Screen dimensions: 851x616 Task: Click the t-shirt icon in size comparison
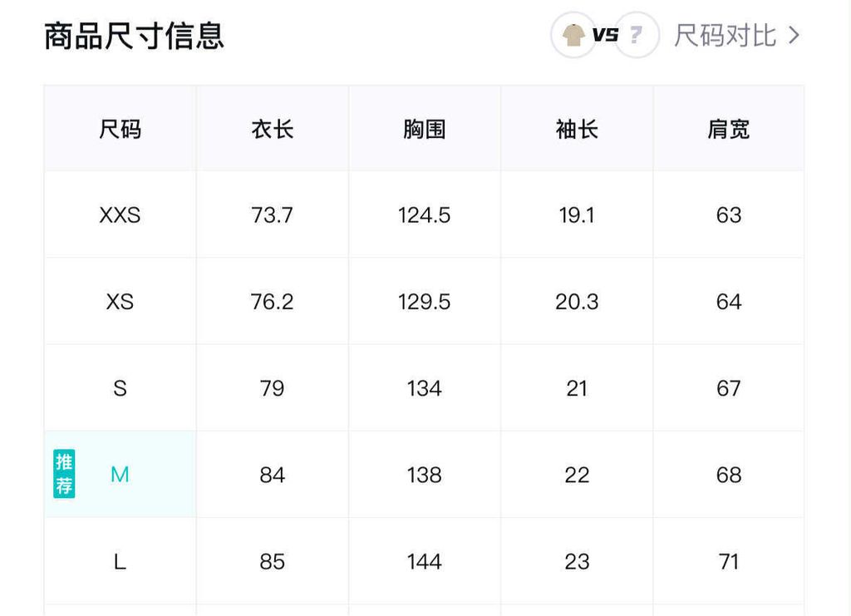tap(573, 35)
